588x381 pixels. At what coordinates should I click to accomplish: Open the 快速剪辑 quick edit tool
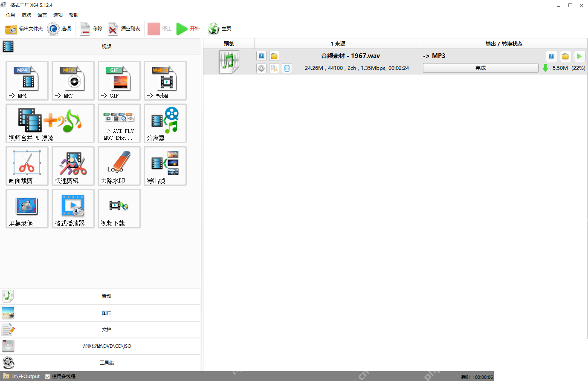pos(73,166)
